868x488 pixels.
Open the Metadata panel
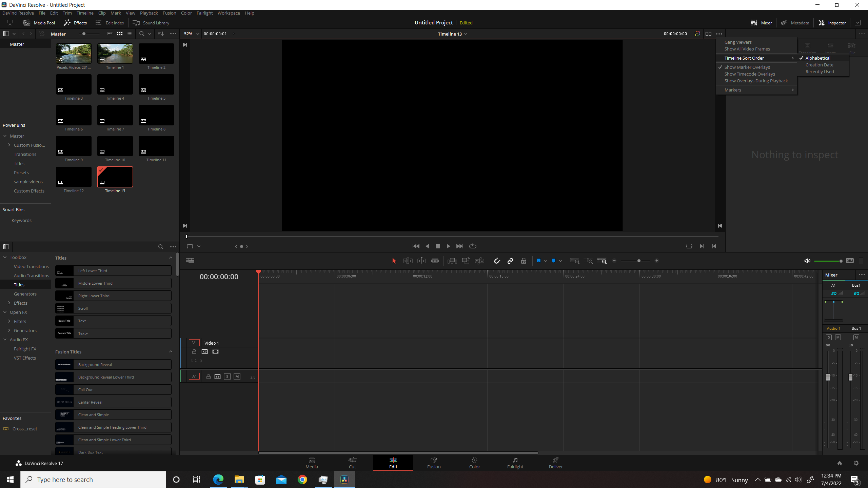click(x=795, y=23)
